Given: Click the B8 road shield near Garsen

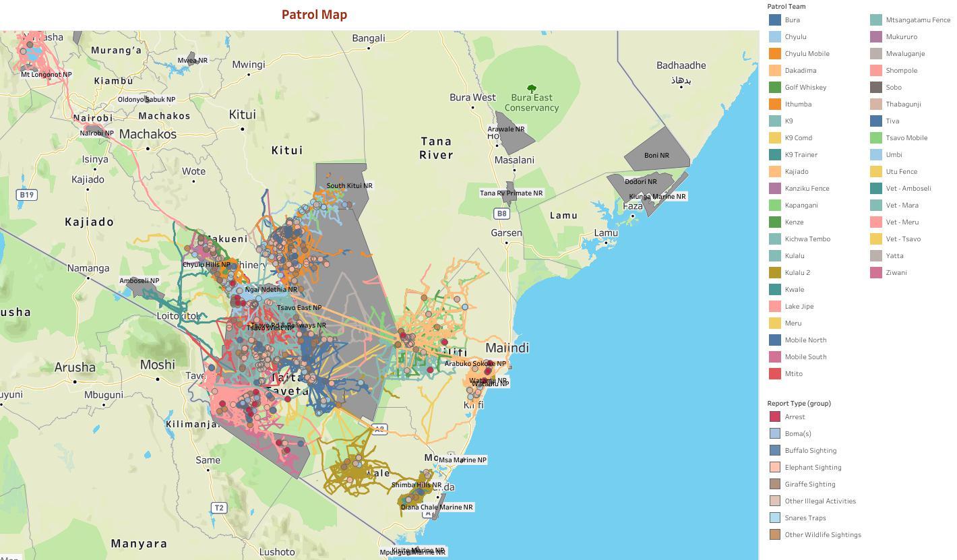Looking at the screenshot, I should (501, 214).
